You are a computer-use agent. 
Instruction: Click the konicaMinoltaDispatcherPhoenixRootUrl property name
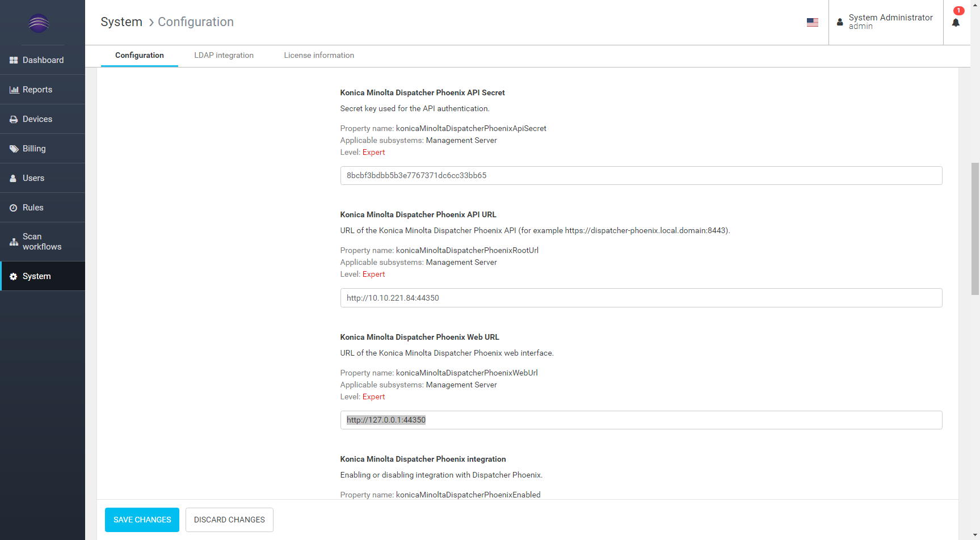[467, 250]
